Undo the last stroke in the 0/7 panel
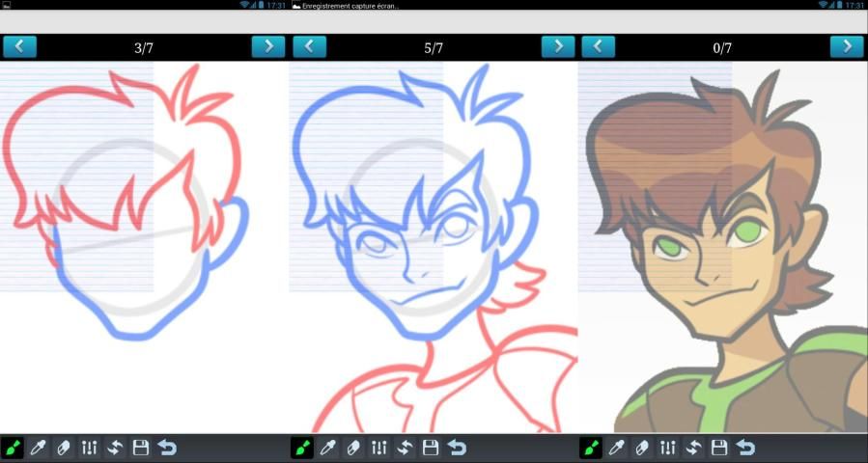This screenshot has height=463, width=868. coord(745,448)
